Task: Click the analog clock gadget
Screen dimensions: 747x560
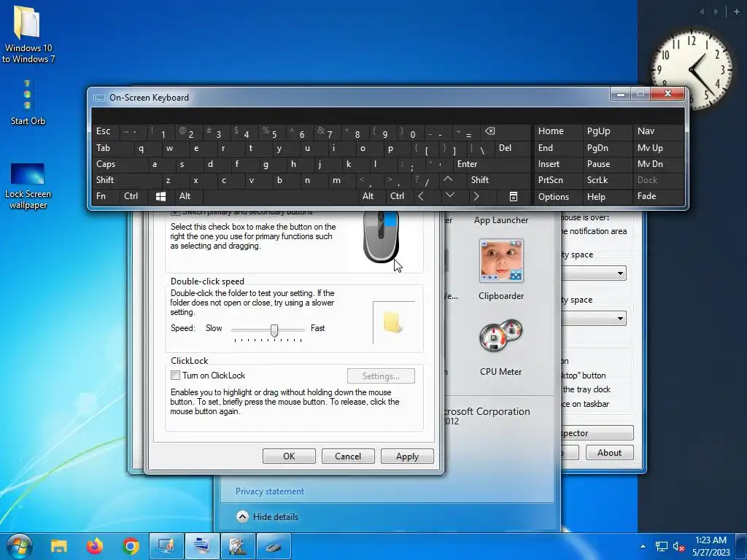Action: point(692,69)
